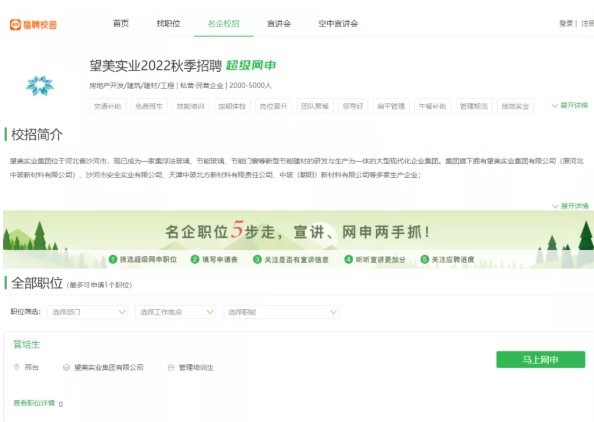Click the 马上网申 button
This screenshot has height=422, width=594.
(x=541, y=359)
